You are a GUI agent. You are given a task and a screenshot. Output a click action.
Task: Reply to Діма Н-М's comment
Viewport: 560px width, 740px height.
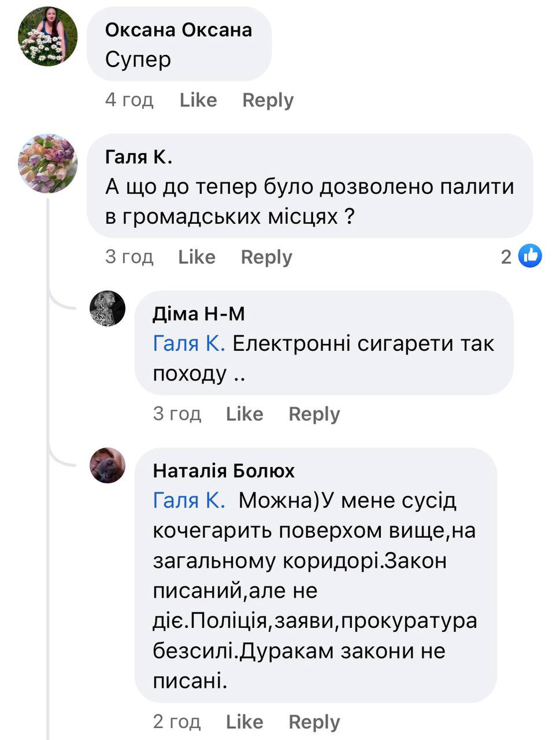point(314,414)
